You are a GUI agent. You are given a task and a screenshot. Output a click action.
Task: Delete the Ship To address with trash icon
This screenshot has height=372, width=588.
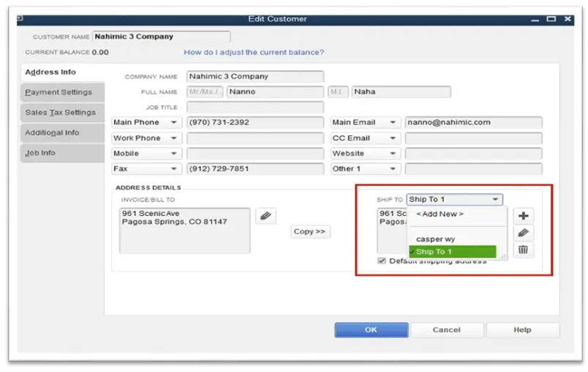point(523,250)
